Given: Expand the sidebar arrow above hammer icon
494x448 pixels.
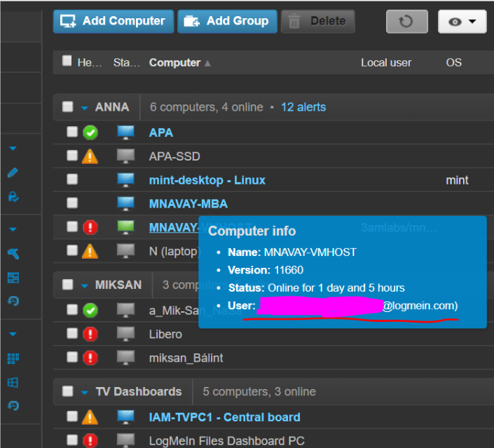Looking at the screenshot, I should click(13, 229).
